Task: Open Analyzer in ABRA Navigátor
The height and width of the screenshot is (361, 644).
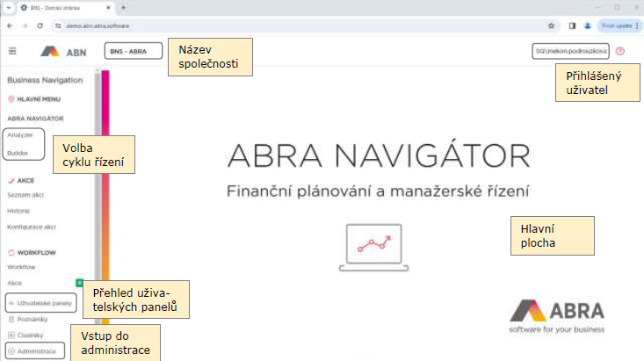Action: [x=19, y=134]
